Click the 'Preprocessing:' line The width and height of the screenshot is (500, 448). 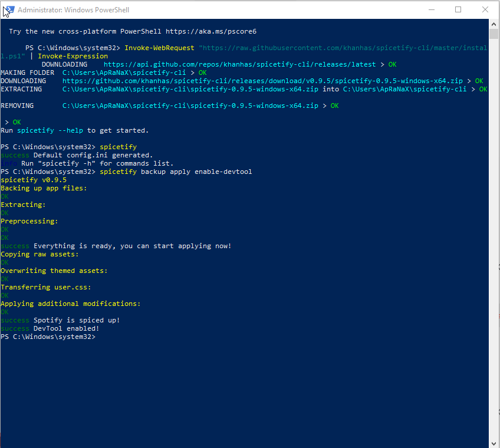coord(29,221)
